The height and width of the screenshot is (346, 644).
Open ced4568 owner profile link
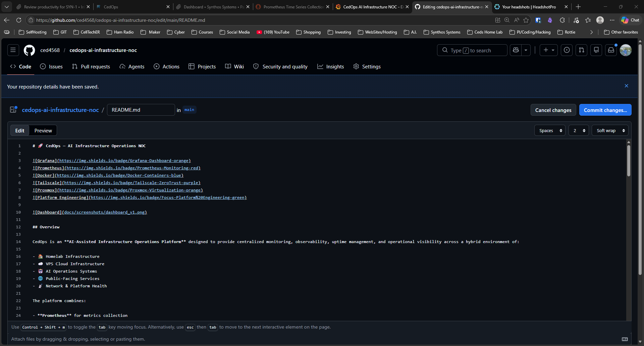click(x=50, y=50)
